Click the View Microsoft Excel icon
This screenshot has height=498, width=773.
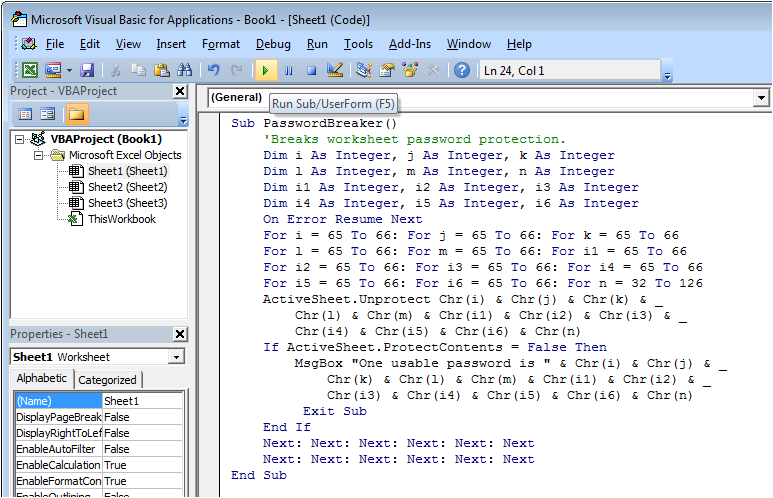[x=30, y=70]
